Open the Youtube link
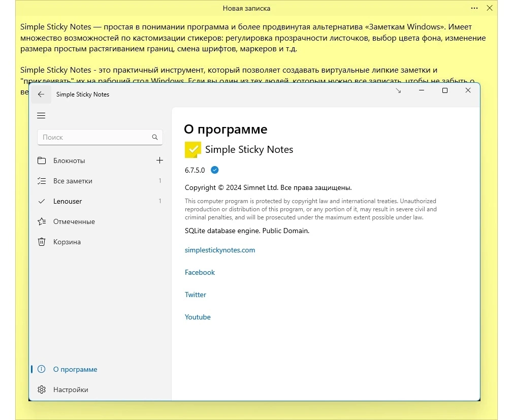513x420 pixels. 198,317
